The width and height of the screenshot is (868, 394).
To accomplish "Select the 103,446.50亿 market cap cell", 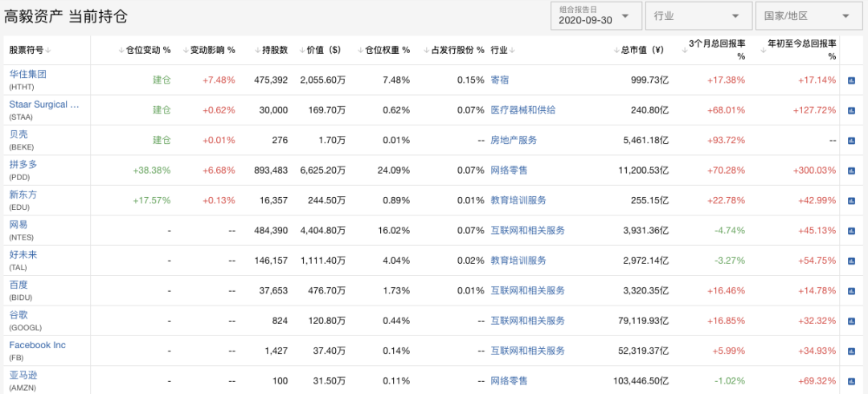I will 641,381.
